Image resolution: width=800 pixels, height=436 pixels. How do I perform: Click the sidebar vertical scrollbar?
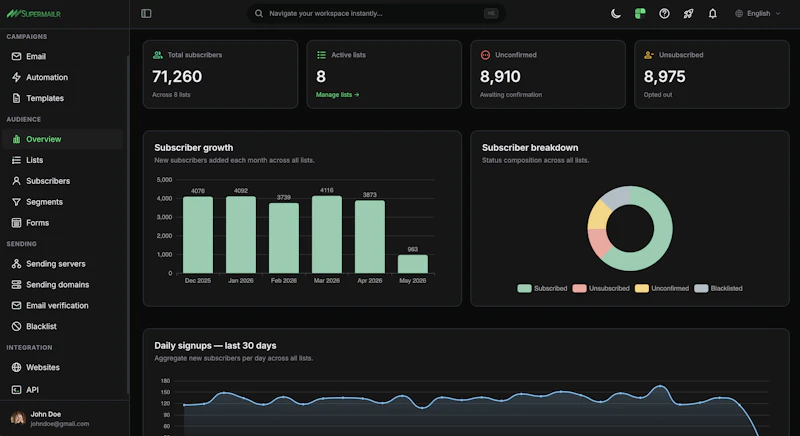128,224
